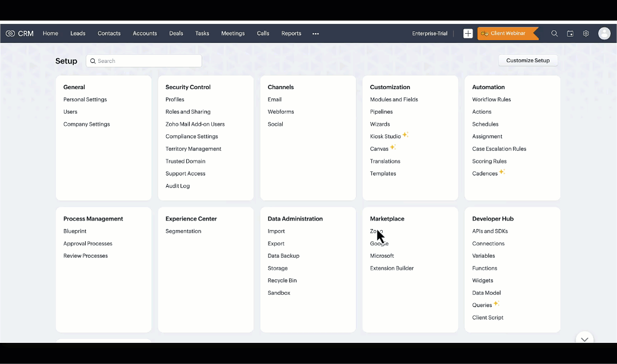
Task: Open Modules and Fields settings
Action: point(394,99)
